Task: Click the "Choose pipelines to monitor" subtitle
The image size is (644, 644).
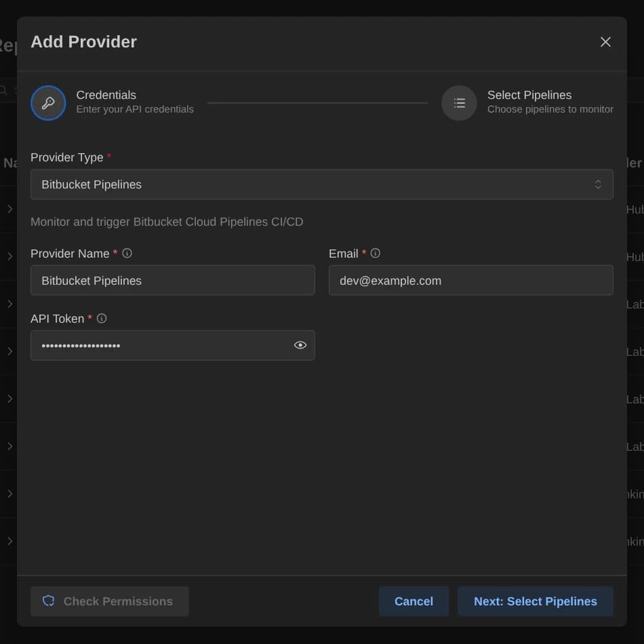Action: tap(550, 109)
